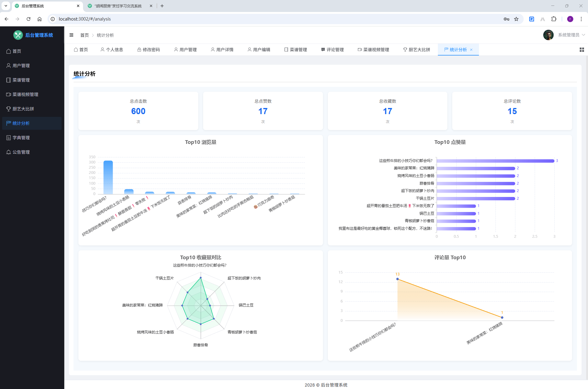This screenshot has width=588, height=389.
Task: Open the browser tab search dropdown arrow
Action: click(x=6, y=6)
